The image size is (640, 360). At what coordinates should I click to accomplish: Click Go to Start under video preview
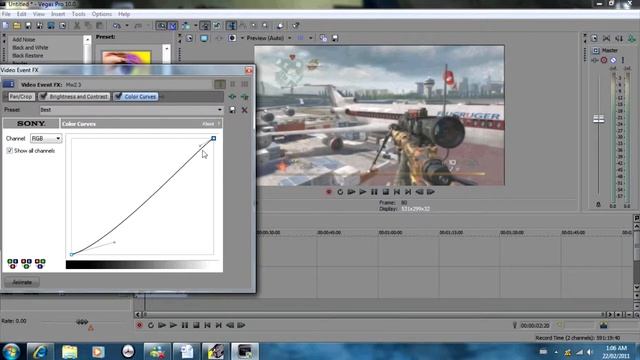click(x=397, y=192)
